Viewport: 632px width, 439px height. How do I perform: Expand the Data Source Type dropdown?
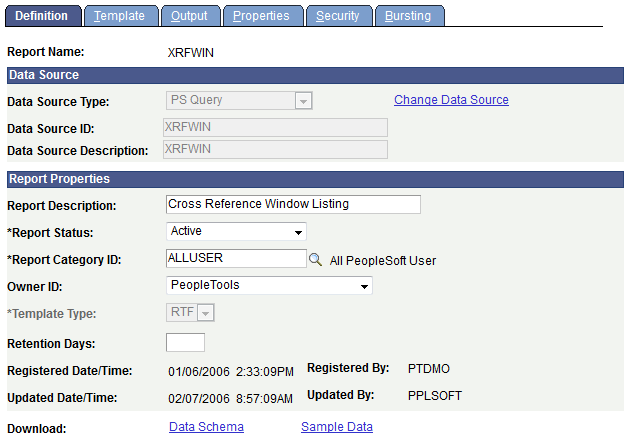239,100
